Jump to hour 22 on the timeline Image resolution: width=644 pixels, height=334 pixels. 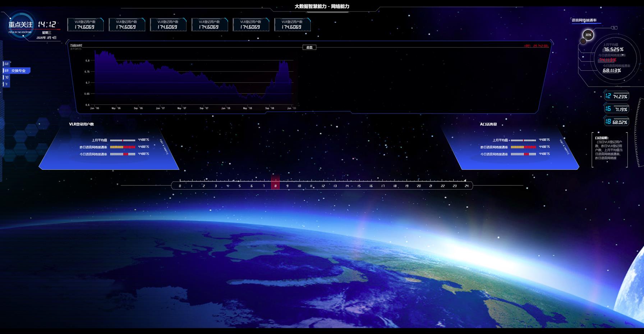click(442, 186)
